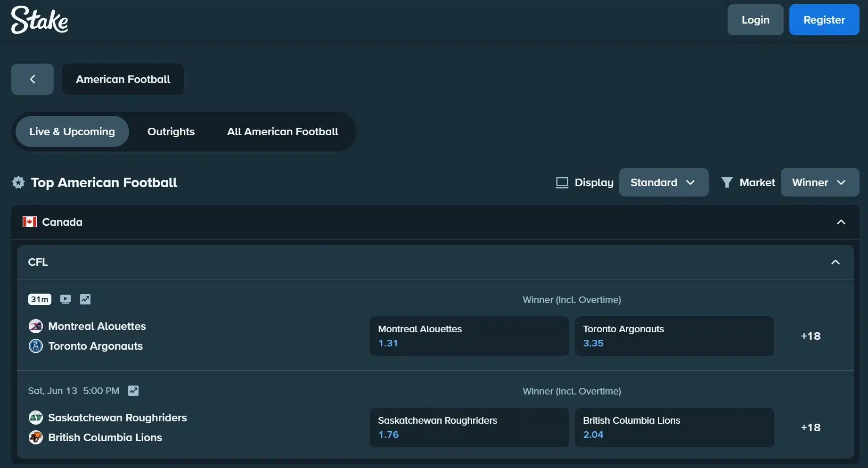The width and height of the screenshot is (868, 468).
Task: Open stats chart icon for Sat, Jun 13 match
Action: pos(133,391)
